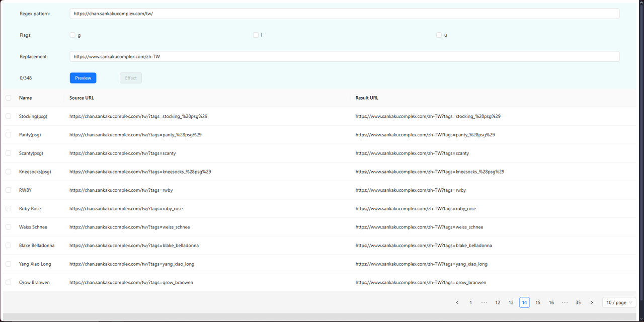644x322 pixels.
Task: Enable the u flag checkbox
Action: click(439, 35)
